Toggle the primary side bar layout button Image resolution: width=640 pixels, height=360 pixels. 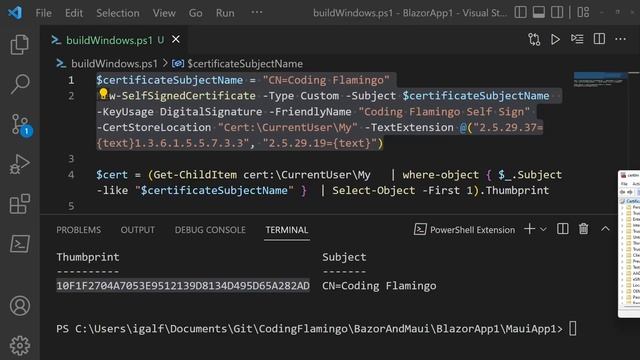pos(520,12)
